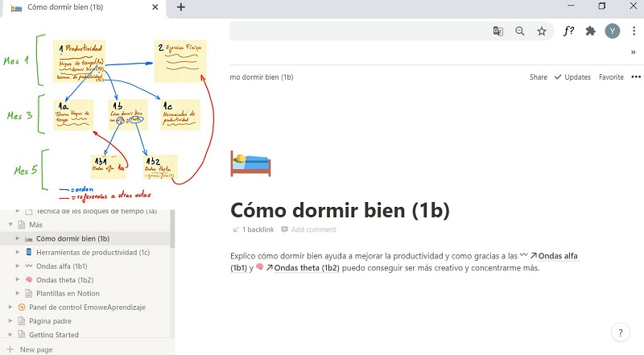Bookmark this page with the star icon
This screenshot has width=644, height=355.
542,31
